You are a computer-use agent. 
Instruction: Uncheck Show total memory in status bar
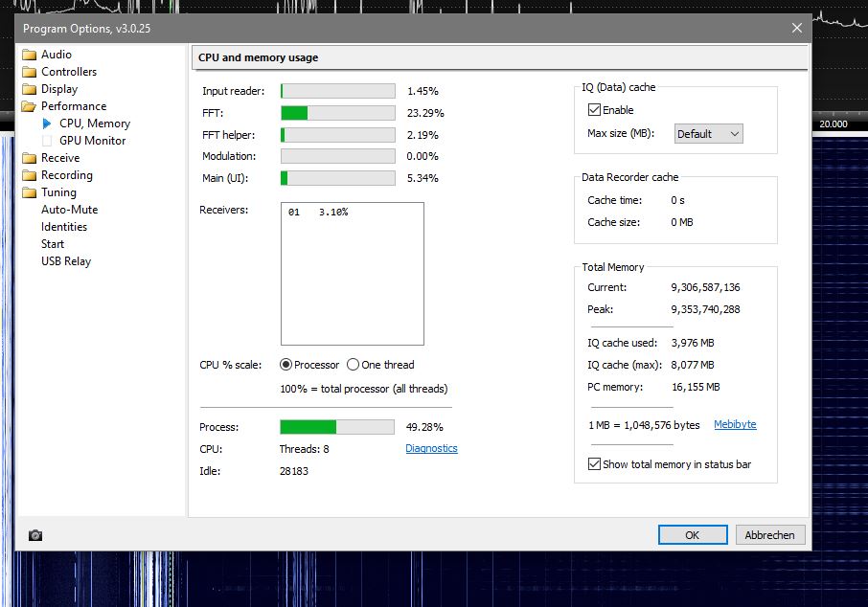tap(594, 464)
